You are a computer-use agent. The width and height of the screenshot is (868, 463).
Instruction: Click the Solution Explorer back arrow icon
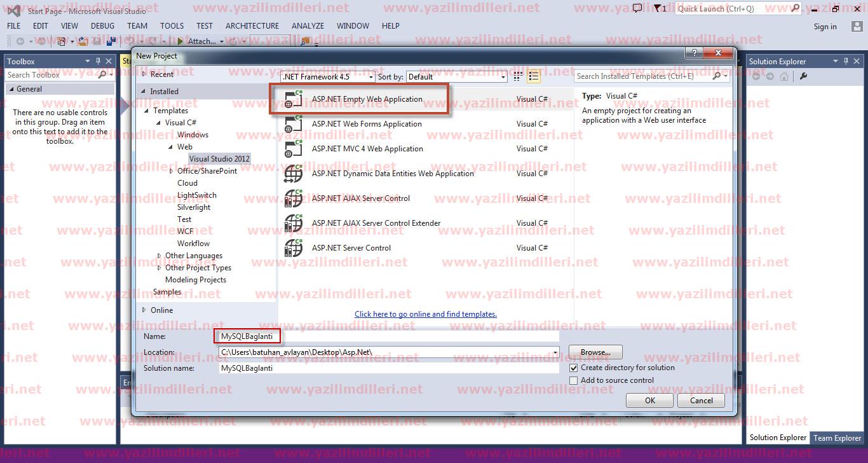click(x=756, y=76)
